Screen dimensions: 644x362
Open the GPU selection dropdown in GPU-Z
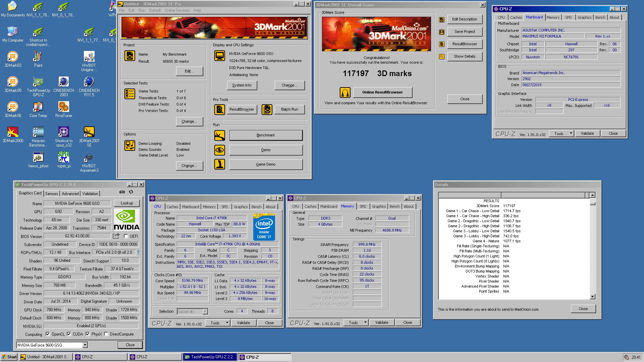point(85,345)
